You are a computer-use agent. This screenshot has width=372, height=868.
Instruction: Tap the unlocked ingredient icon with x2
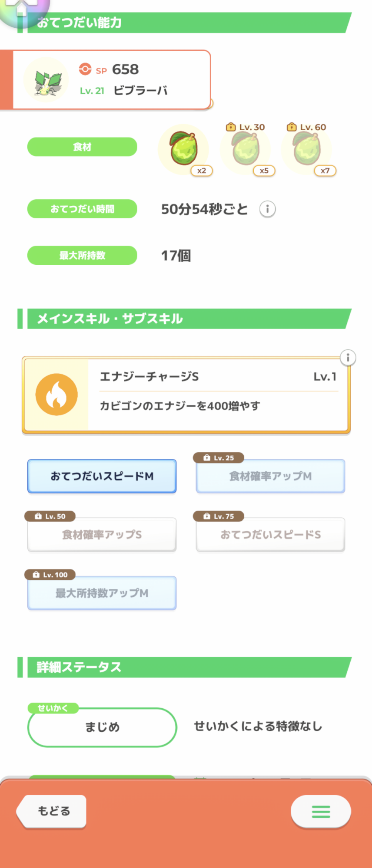pos(184,150)
